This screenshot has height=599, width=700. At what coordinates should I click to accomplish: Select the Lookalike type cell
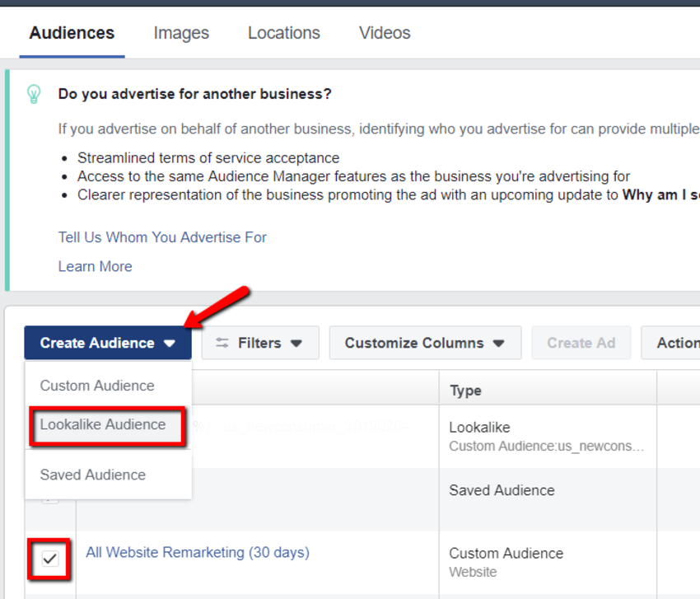point(548,437)
